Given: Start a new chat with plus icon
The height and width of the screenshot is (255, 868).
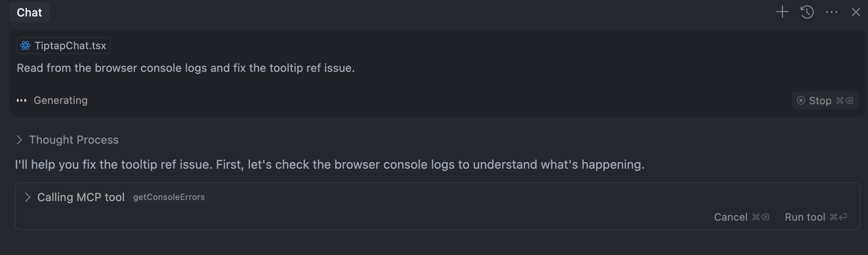Looking at the screenshot, I should 782,12.
